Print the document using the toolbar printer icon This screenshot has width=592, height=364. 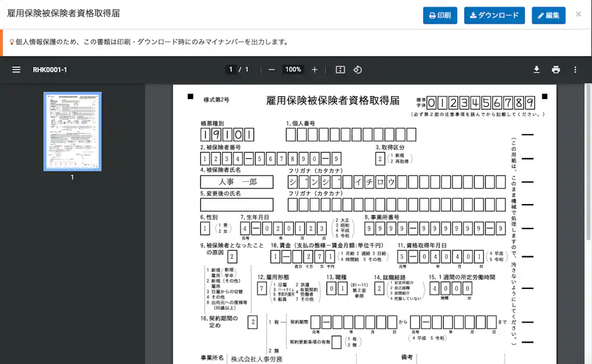[555, 70]
